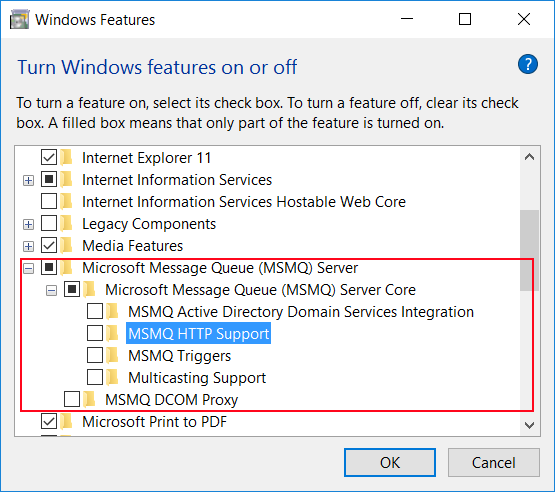
Task: Toggle the Internet Information Services Hostable Web Core checkbox
Action: pyautogui.click(x=49, y=201)
